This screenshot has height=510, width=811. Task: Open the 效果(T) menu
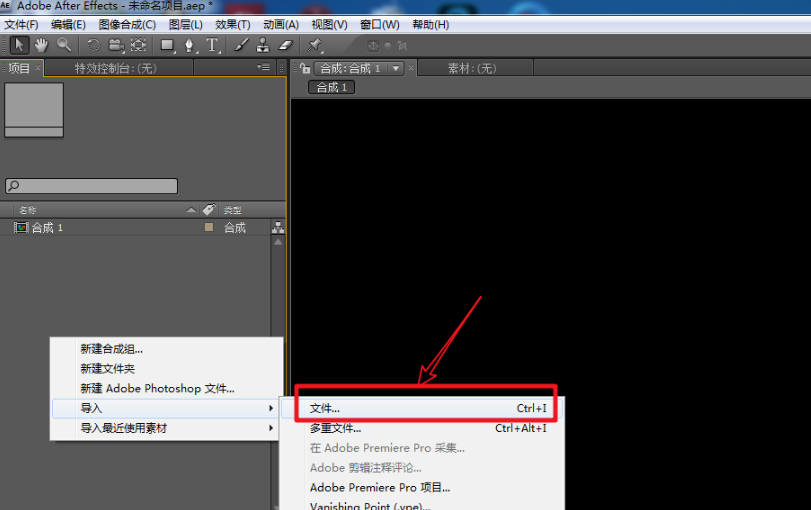click(x=233, y=24)
